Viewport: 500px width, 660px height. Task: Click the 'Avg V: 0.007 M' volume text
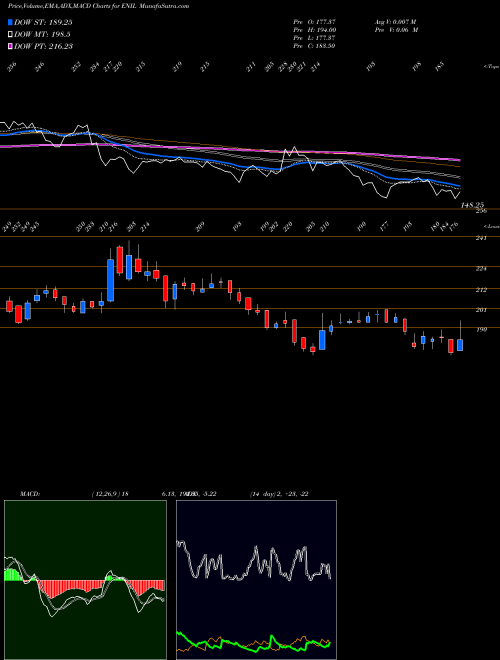pyautogui.click(x=395, y=21)
